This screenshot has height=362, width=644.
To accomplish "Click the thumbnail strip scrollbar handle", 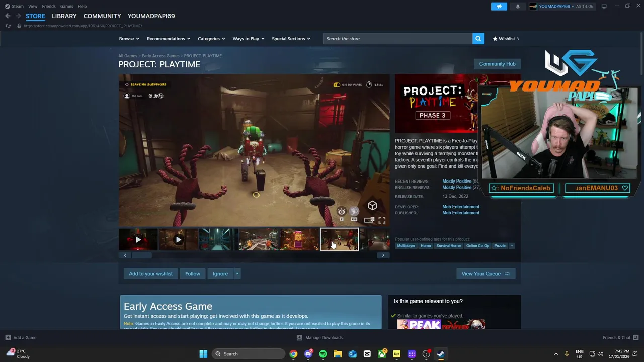I will click(142, 255).
